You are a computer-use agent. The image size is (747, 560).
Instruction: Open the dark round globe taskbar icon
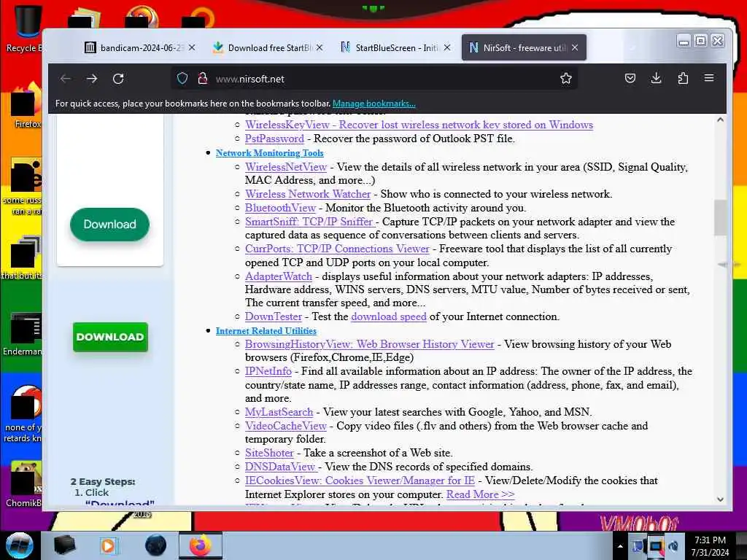tap(156, 545)
